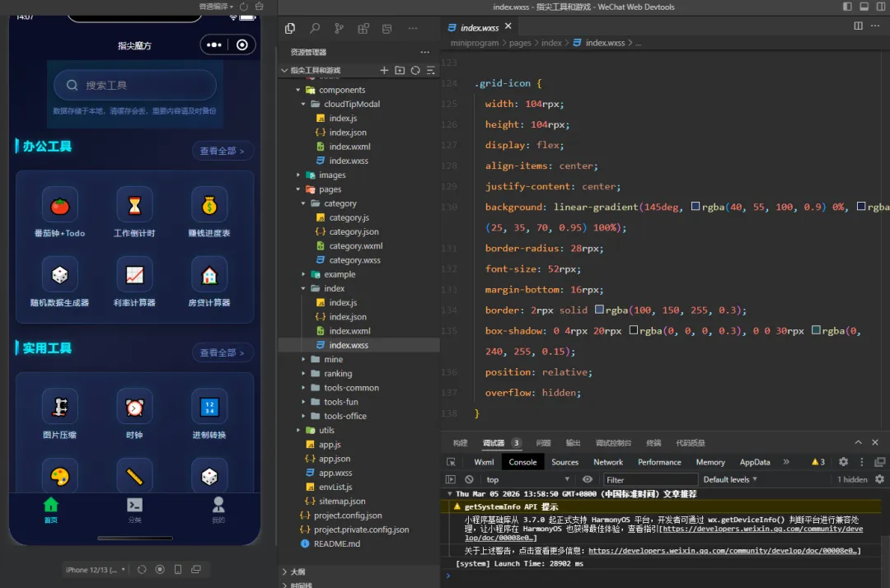The width and height of the screenshot is (890, 588).
Task: Switch to the Network tab
Action: point(608,462)
